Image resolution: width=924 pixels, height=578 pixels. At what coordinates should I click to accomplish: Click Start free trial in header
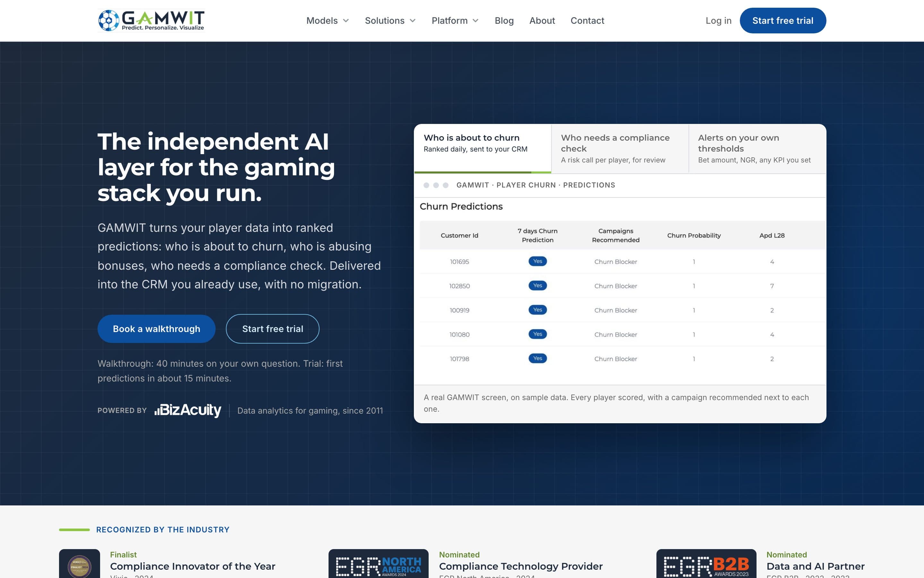point(783,21)
